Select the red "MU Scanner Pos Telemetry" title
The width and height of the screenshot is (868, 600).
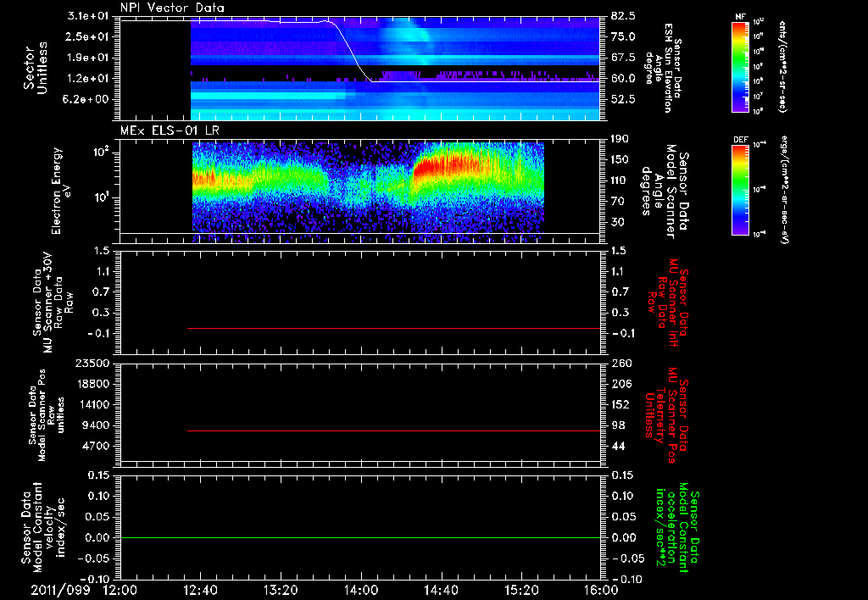click(x=667, y=416)
